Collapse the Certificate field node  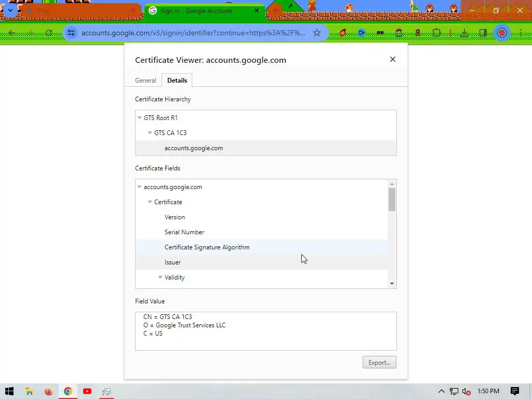[150, 202]
